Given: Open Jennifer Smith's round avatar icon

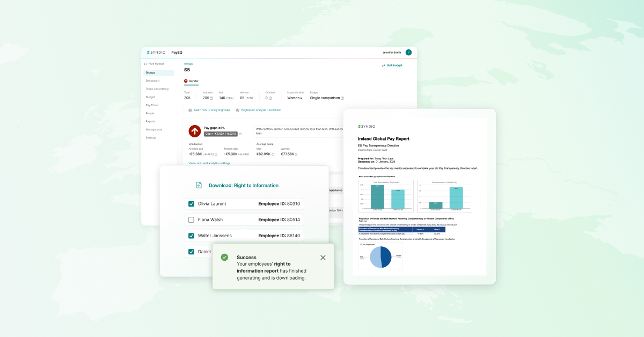Looking at the screenshot, I should pos(408,53).
